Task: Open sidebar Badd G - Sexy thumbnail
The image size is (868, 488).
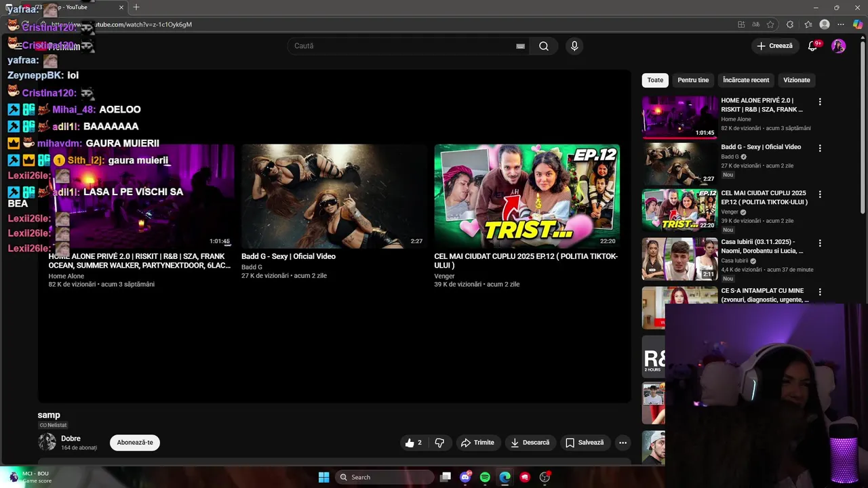Action: [679, 163]
